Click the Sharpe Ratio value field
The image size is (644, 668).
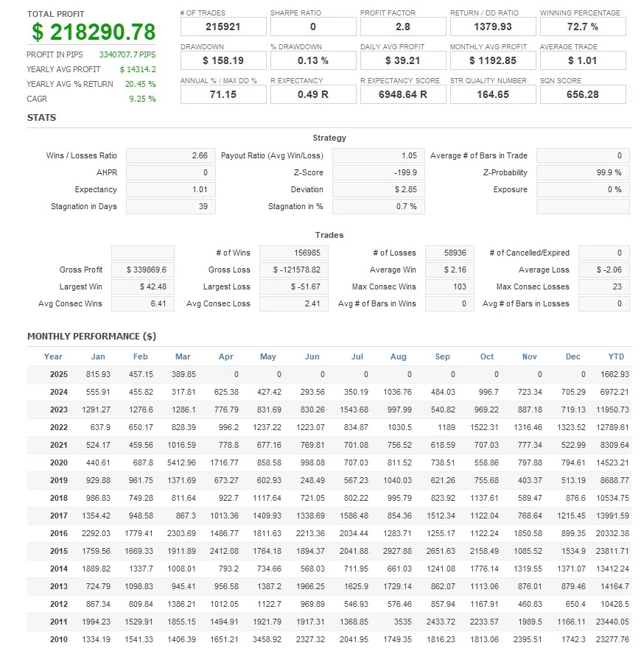click(x=313, y=27)
